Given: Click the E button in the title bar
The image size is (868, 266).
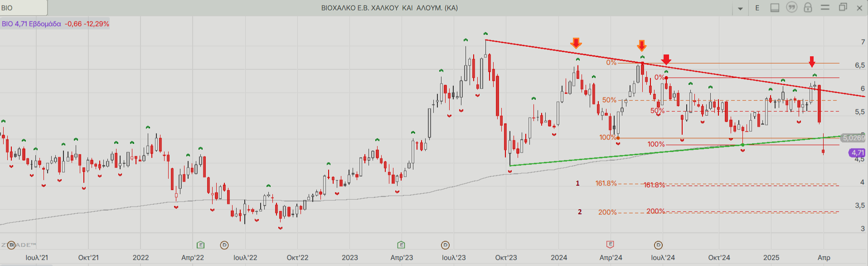Looking at the screenshot, I should pyautogui.click(x=757, y=8).
